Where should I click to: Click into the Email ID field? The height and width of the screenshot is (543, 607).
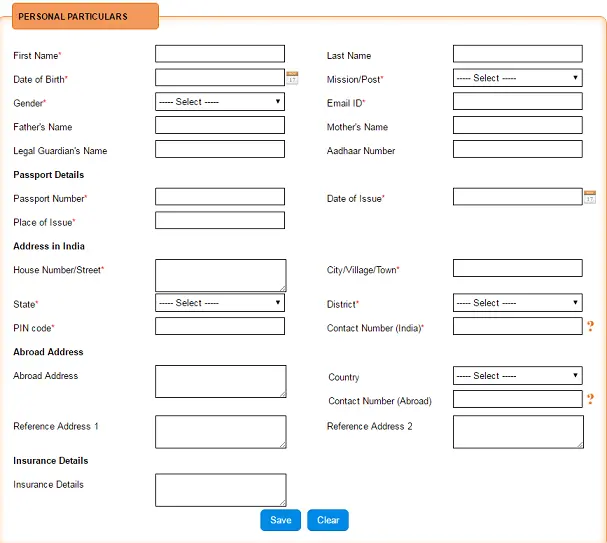pyautogui.click(x=518, y=101)
